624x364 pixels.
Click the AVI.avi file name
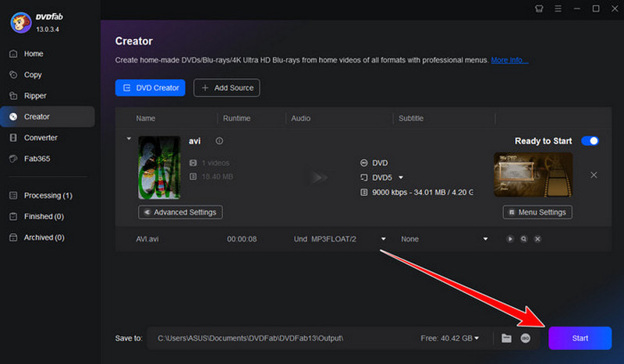147,239
